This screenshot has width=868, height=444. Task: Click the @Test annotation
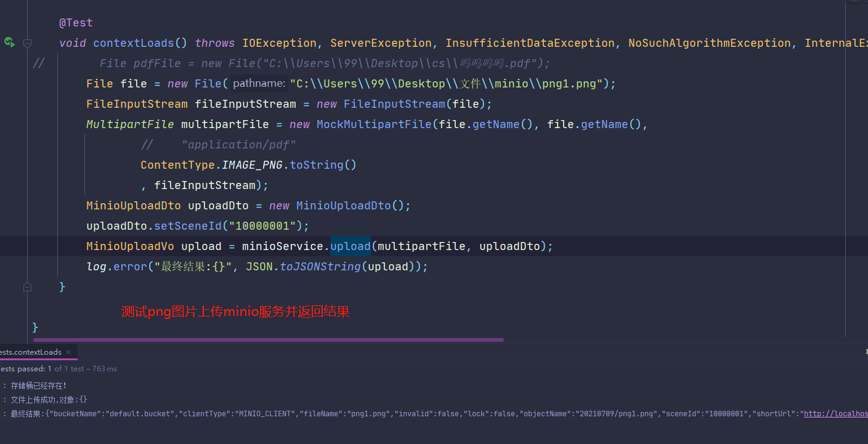pyautogui.click(x=76, y=23)
